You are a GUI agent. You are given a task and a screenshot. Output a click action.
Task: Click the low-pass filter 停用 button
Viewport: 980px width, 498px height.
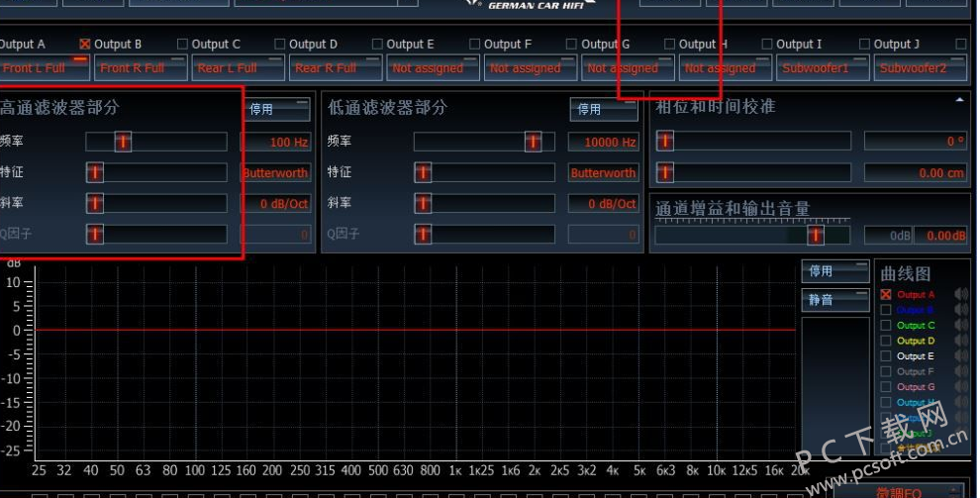(x=604, y=109)
